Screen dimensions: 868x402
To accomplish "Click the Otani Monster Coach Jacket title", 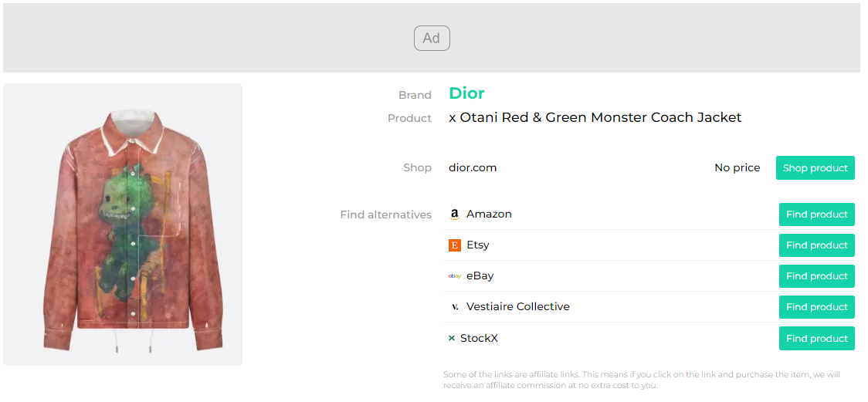I will point(595,118).
